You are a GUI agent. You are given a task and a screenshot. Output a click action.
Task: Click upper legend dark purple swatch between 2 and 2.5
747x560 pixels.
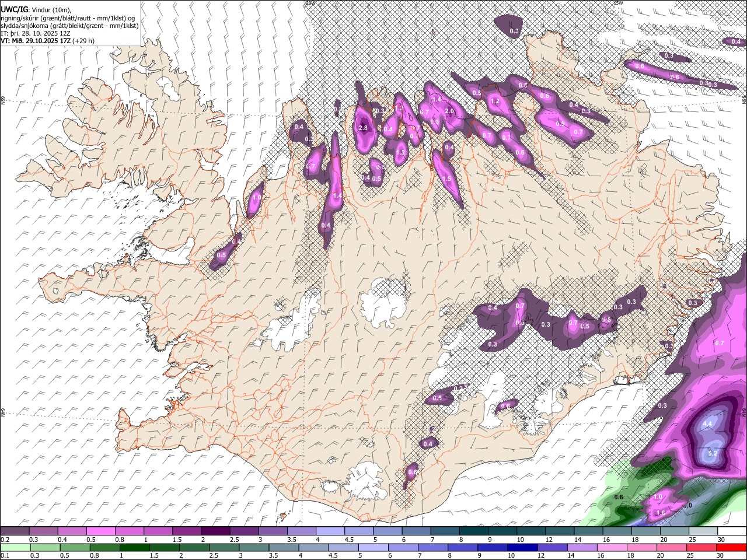click(215, 531)
